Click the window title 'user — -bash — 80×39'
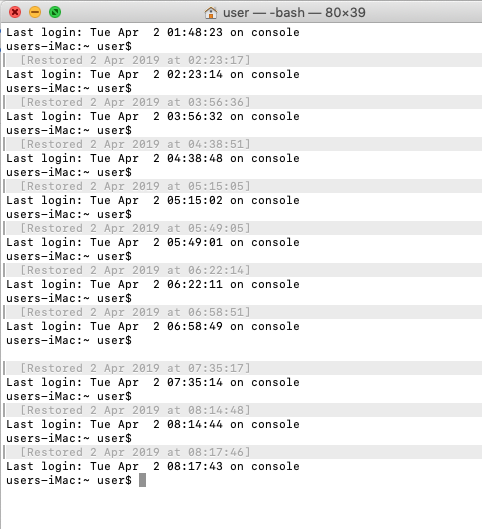 coord(294,13)
